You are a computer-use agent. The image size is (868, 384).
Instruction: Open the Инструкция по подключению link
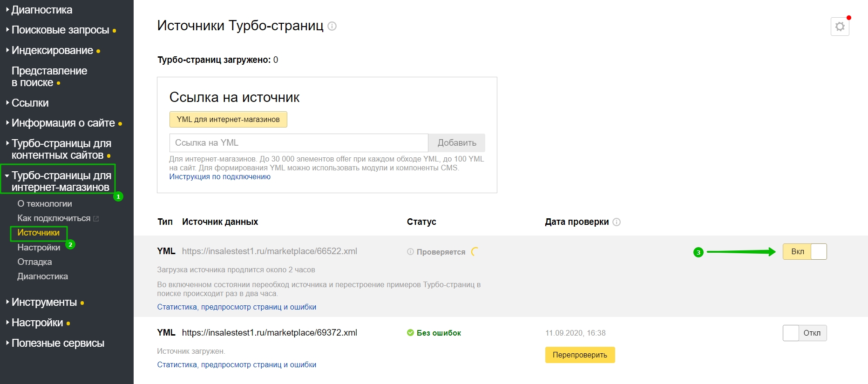pyautogui.click(x=220, y=177)
